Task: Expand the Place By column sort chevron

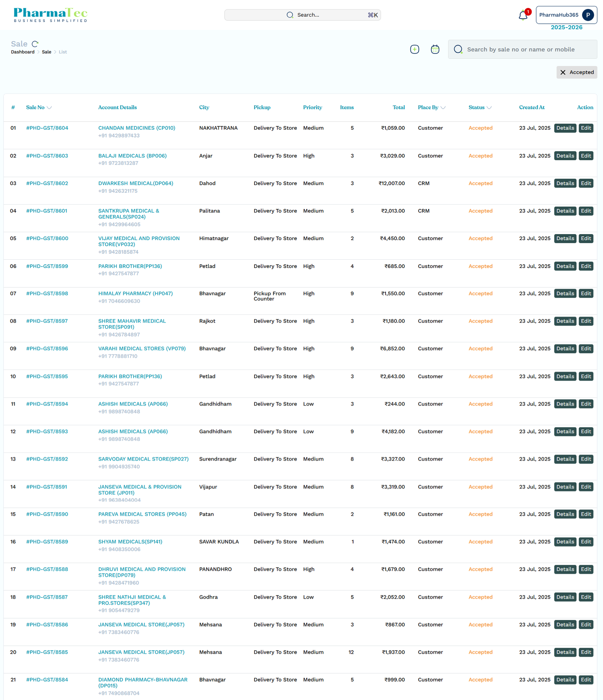Action: point(443,107)
